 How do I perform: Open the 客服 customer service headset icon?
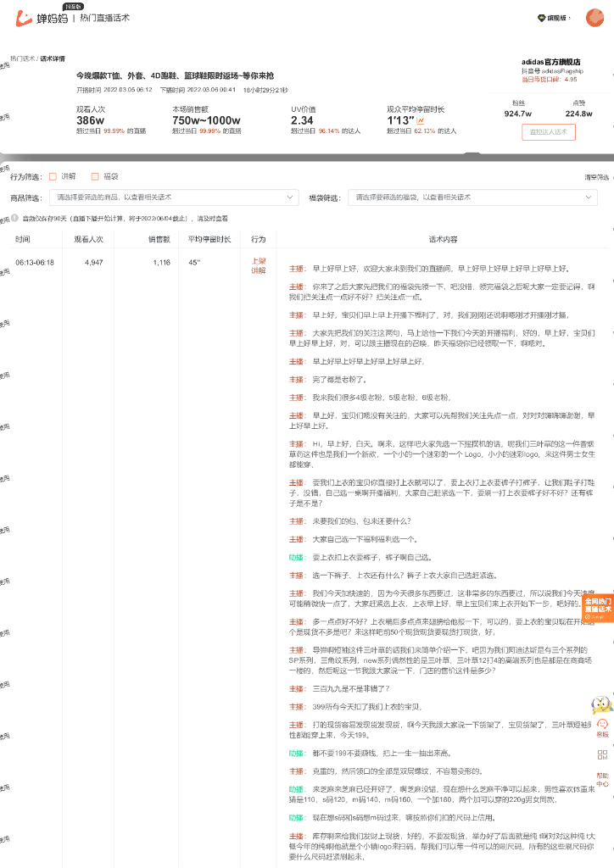pos(602,725)
